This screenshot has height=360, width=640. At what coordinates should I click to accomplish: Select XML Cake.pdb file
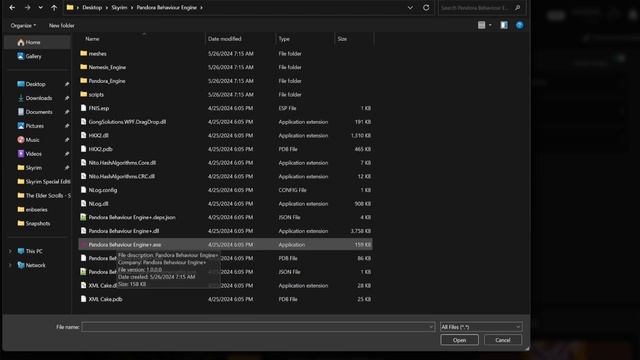pyautogui.click(x=225, y=299)
